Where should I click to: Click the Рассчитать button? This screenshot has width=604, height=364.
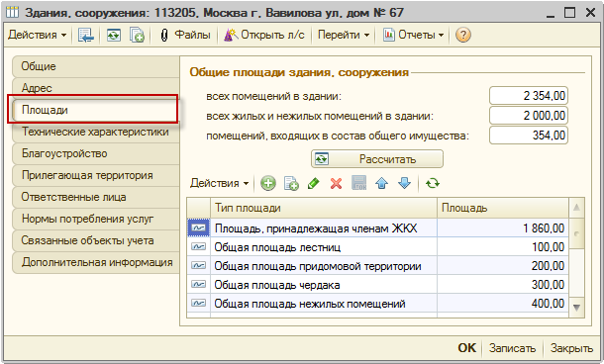tap(377, 159)
